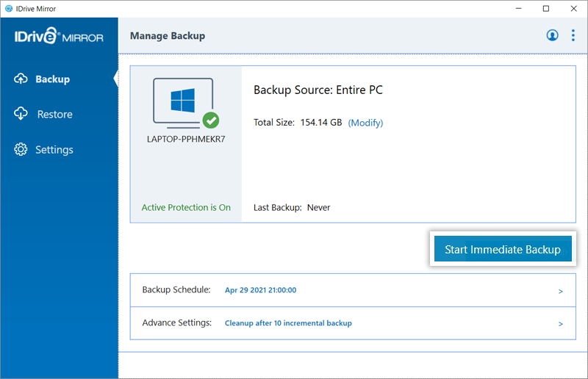Click the Backup Source: Entire PC heading

[x=318, y=90]
